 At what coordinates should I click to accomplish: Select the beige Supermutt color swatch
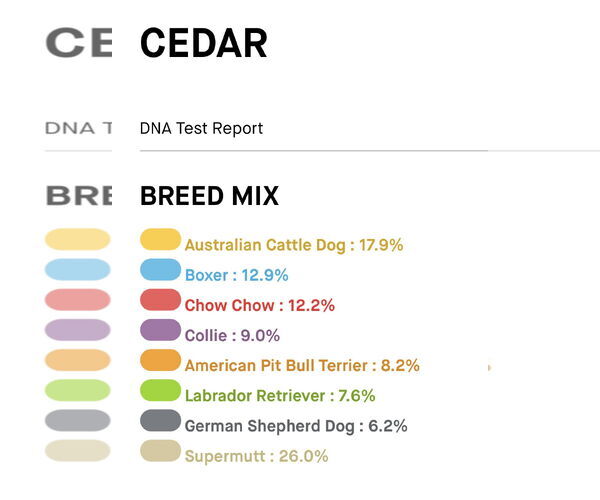coord(160,451)
